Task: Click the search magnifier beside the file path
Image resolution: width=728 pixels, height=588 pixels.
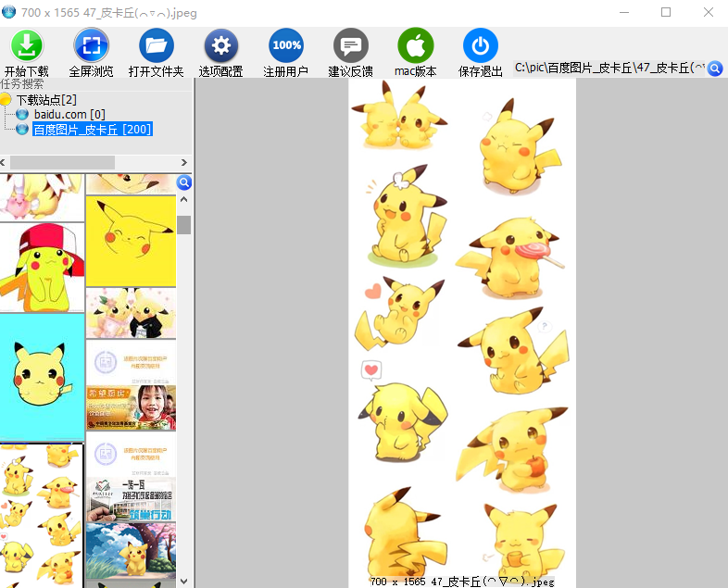Action: pyautogui.click(x=715, y=69)
